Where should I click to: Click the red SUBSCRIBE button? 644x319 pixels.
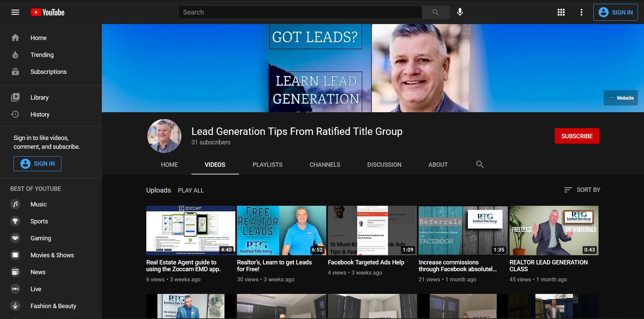tap(577, 136)
